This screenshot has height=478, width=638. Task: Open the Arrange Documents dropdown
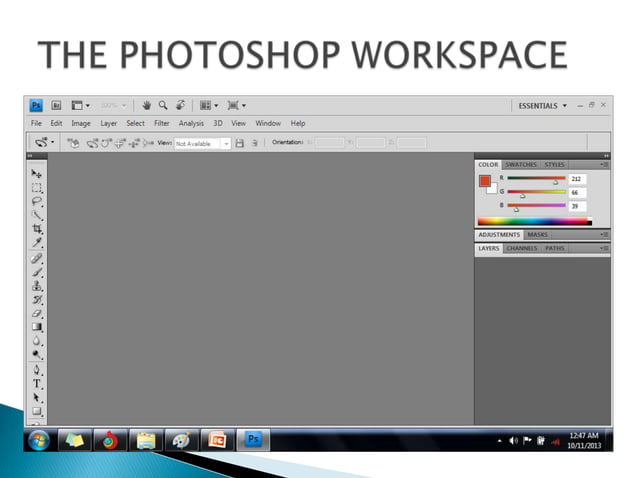click(x=209, y=105)
